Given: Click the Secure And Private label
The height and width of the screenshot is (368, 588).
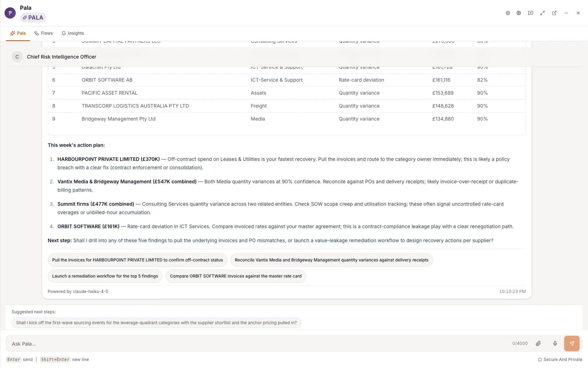Looking at the screenshot, I should tap(563, 360).
